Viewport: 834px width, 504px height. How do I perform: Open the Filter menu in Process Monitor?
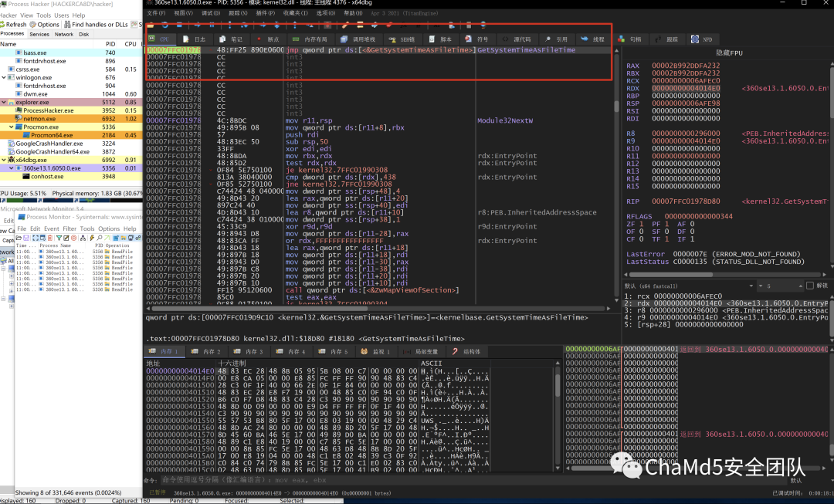(x=69, y=228)
